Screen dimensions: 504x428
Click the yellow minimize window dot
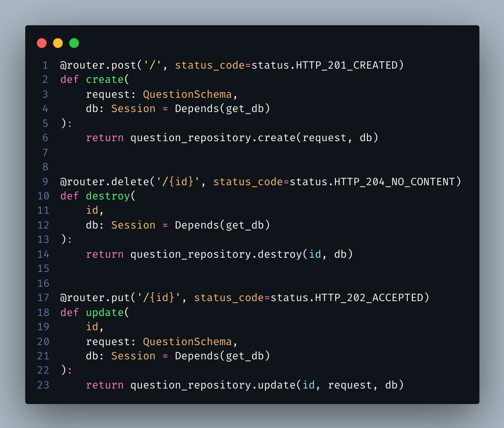(58, 43)
